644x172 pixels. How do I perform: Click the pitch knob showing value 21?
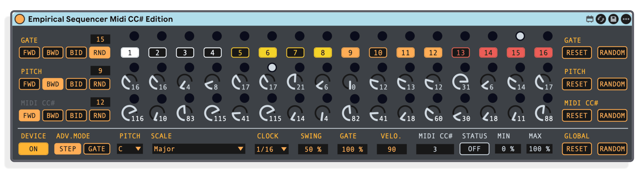point(295,82)
